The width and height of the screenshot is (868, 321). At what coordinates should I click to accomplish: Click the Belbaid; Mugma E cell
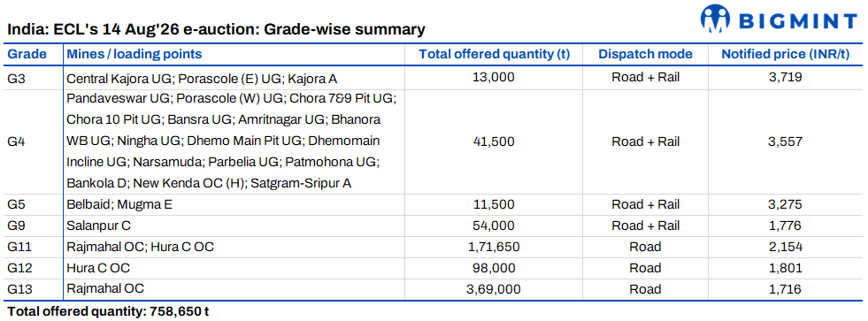pos(119,205)
